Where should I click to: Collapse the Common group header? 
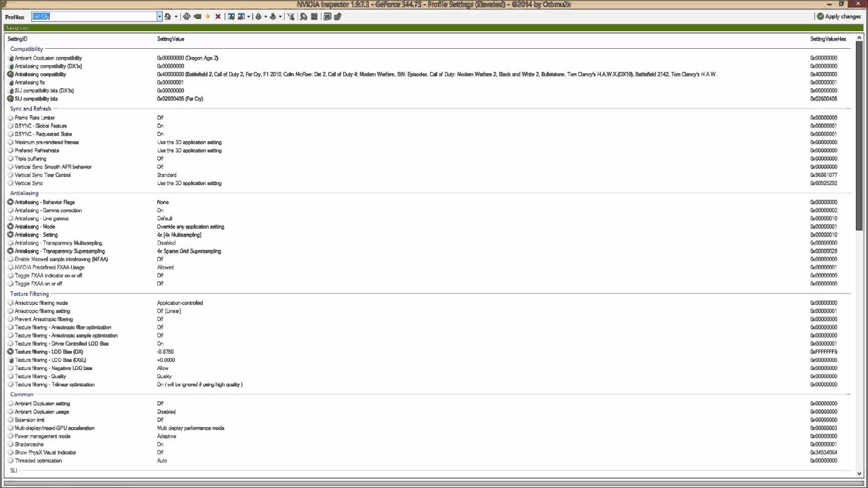22,394
